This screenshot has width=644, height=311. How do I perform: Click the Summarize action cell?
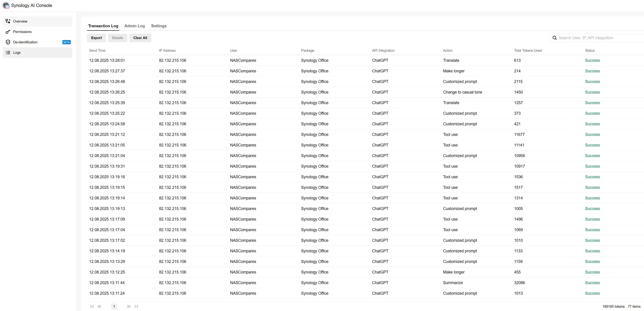coord(453,283)
